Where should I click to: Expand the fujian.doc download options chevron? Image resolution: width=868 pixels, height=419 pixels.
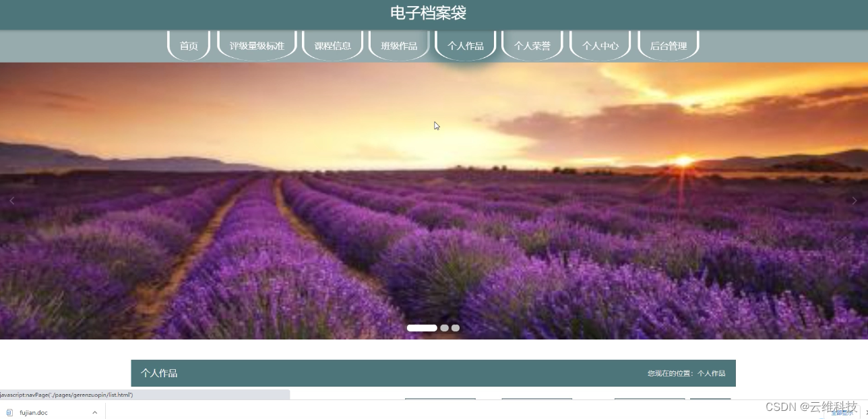point(94,412)
